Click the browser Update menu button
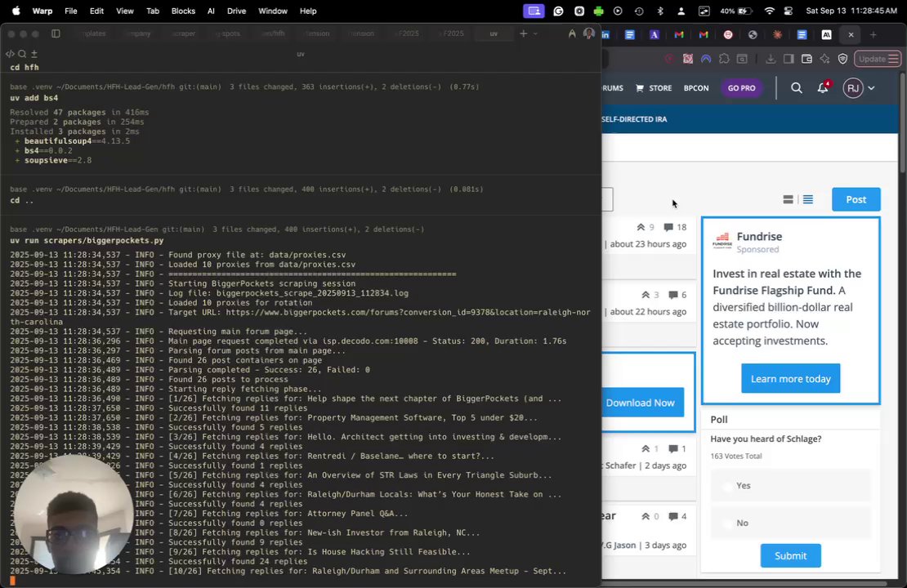Screen dimensions: 907x588 click(x=878, y=59)
